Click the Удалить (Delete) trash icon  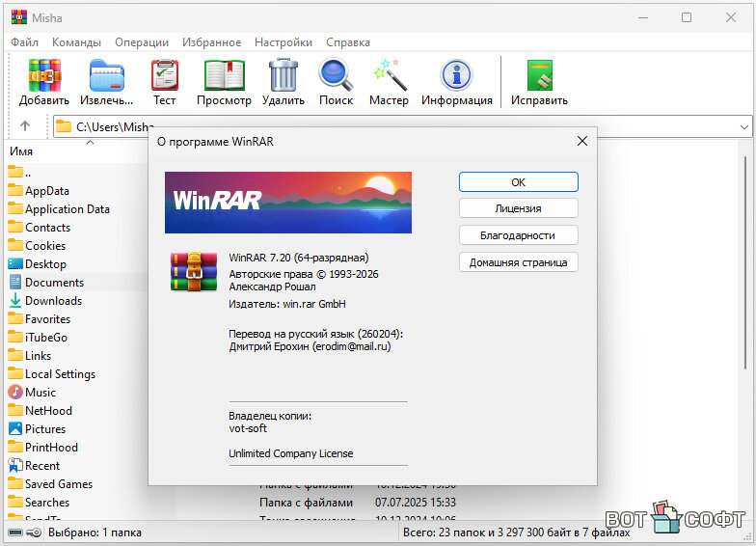pyautogui.click(x=283, y=81)
